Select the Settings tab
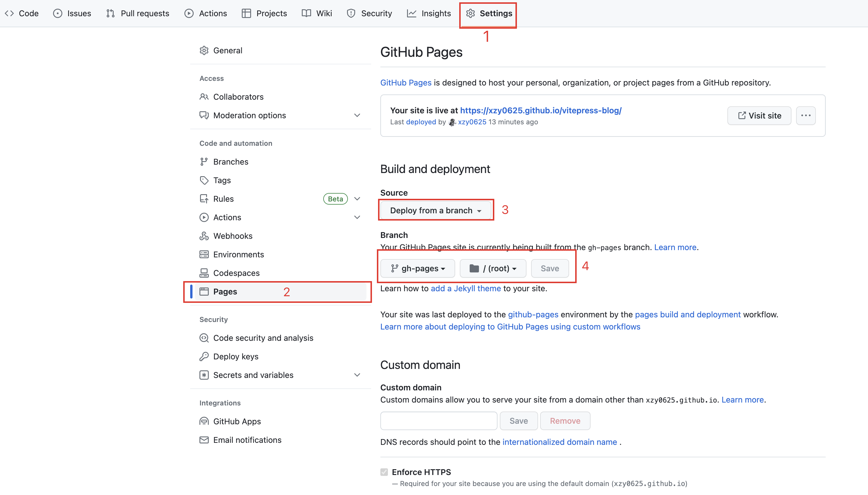The height and width of the screenshot is (495, 868). pyautogui.click(x=489, y=13)
